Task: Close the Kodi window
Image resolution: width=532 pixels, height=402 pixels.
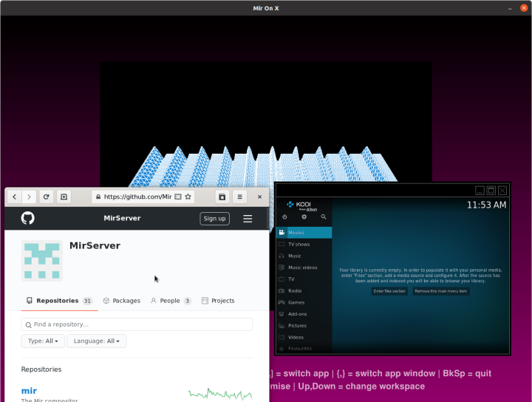Action: click(502, 191)
